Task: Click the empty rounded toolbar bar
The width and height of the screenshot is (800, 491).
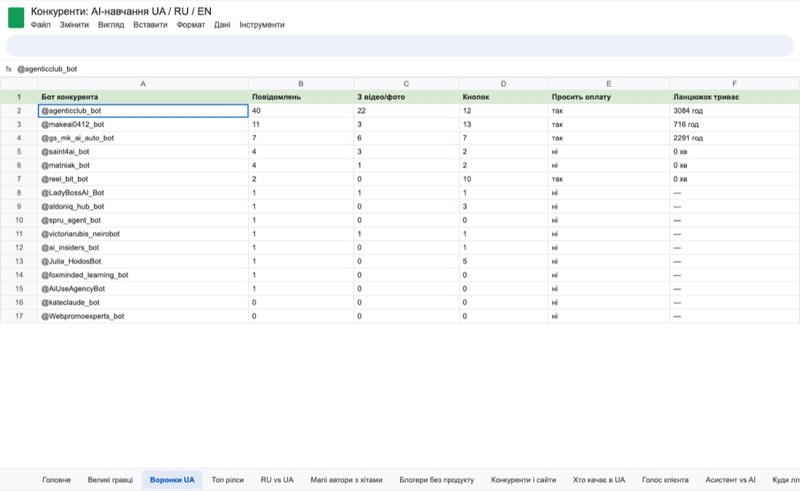Action: coord(399,46)
